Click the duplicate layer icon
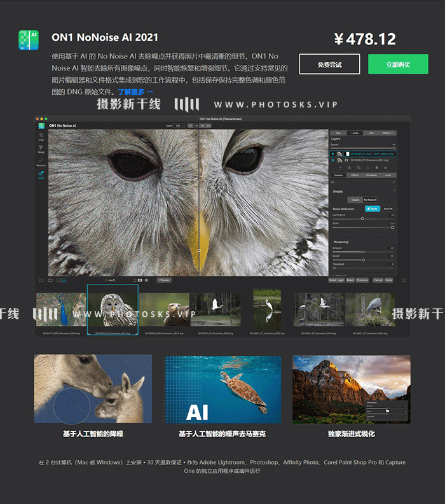This screenshot has width=445, height=504. coord(349,167)
